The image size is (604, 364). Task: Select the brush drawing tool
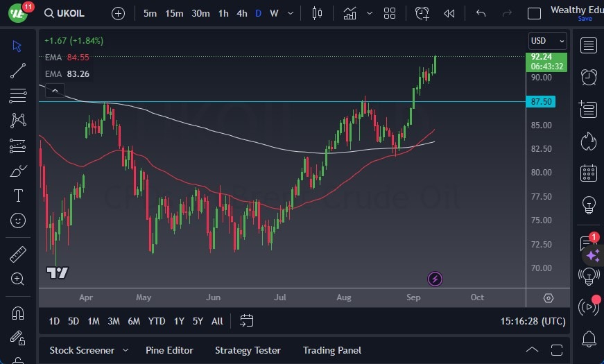18,171
